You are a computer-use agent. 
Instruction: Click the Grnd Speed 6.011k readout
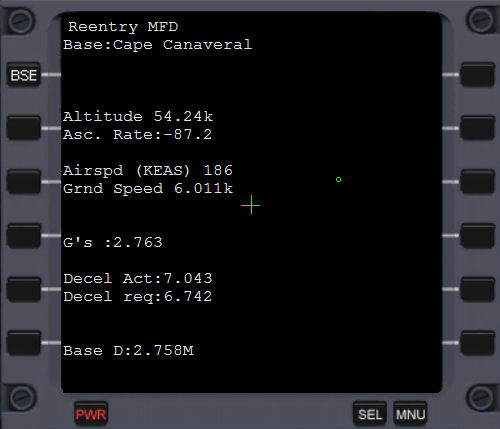click(x=148, y=189)
